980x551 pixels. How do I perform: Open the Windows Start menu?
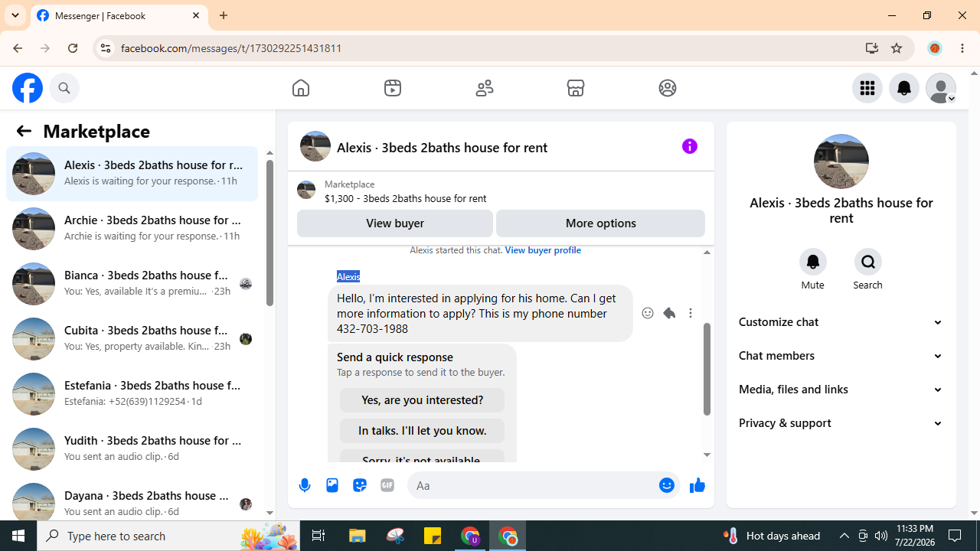[x=18, y=536]
